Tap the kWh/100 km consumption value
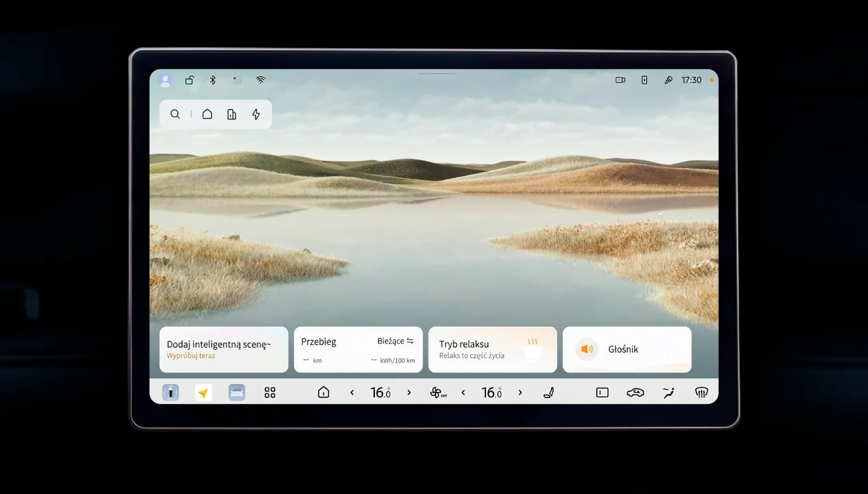The width and height of the screenshot is (868, 494). [x=393, y=360]
